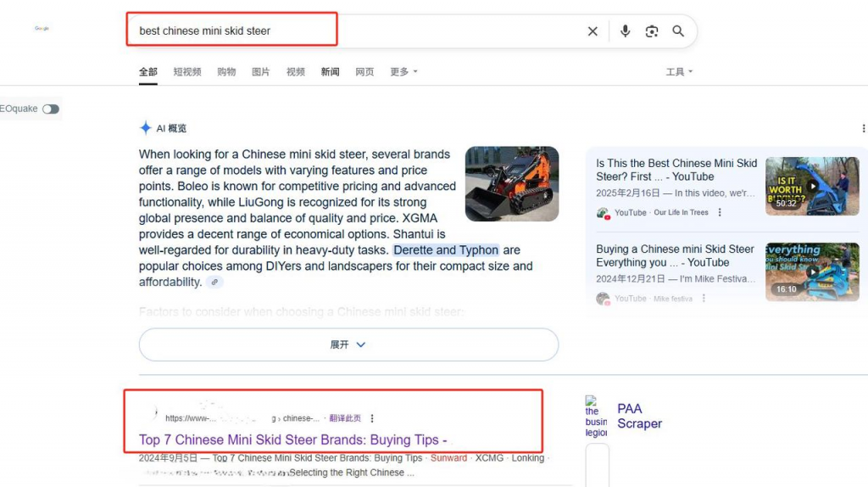
Task: Toggle the SEOquake switch
Action: [51, 109]
